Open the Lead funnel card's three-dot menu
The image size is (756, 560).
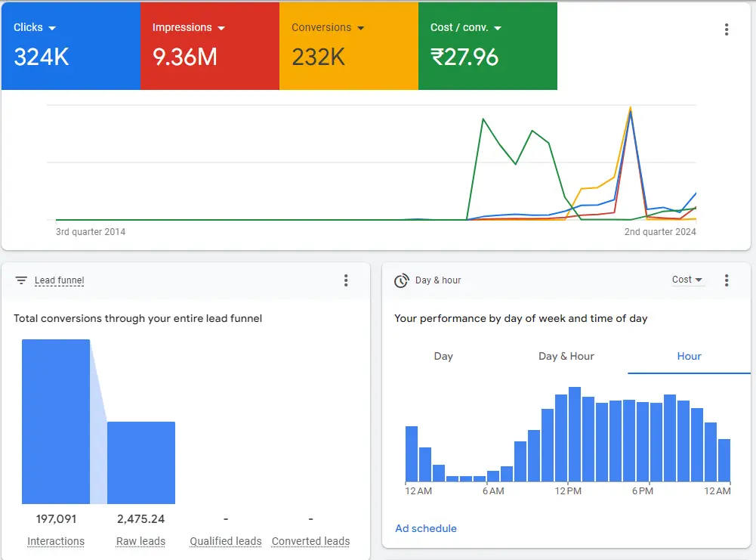pos(346,280)
